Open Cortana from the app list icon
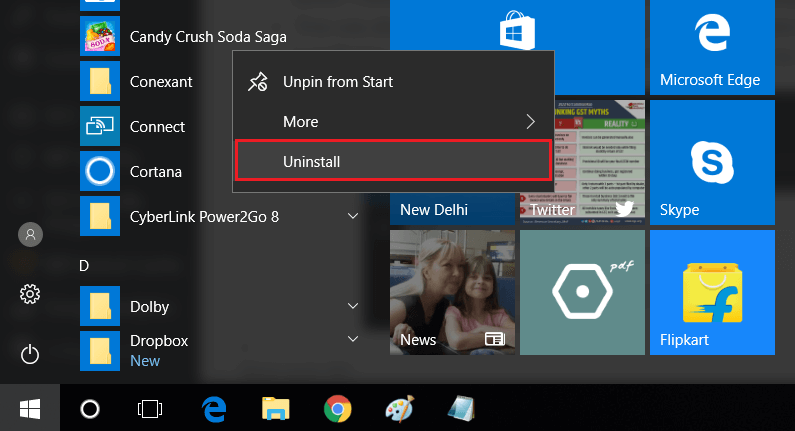795x431 pixels. (x=100, y=171)
